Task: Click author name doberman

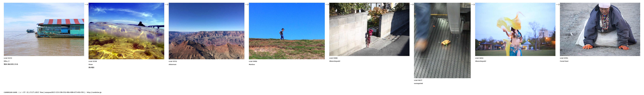Action: 173,64
